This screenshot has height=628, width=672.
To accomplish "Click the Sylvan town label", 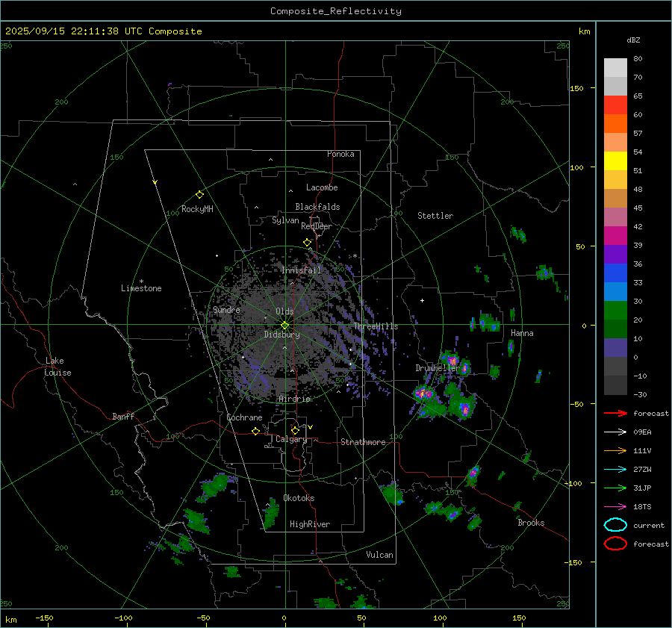I will click(x=285, y=220).
